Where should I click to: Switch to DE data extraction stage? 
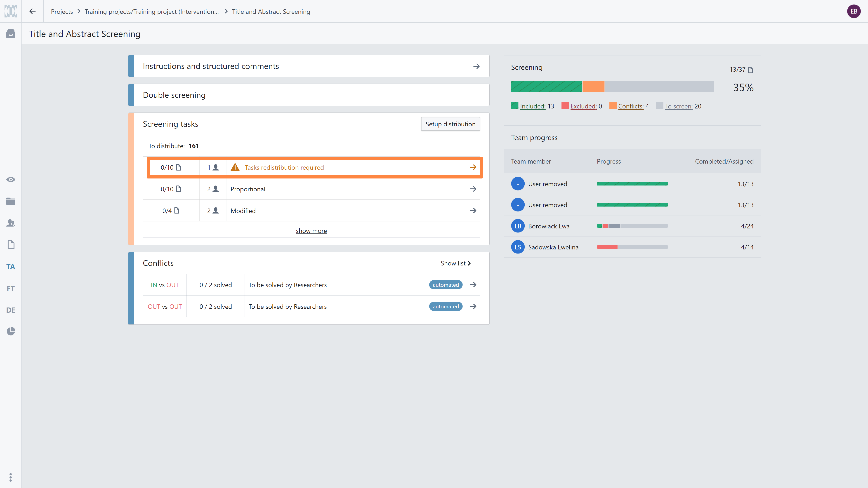point(11,310)
